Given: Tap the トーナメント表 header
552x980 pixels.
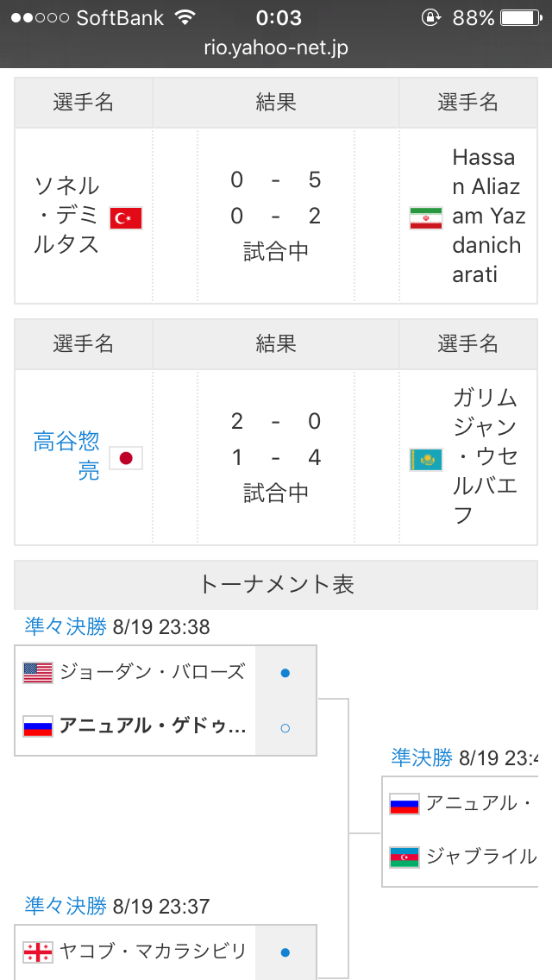Looking at the screenshot, I should 276,584.
